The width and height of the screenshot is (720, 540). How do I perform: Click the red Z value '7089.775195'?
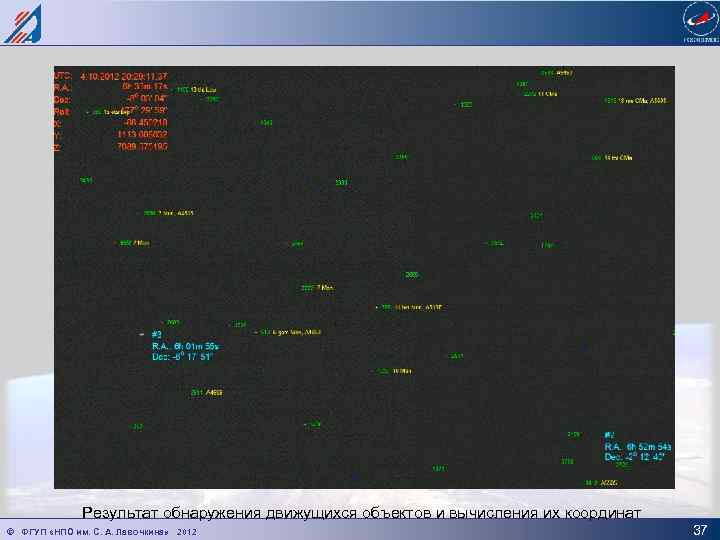142,146
